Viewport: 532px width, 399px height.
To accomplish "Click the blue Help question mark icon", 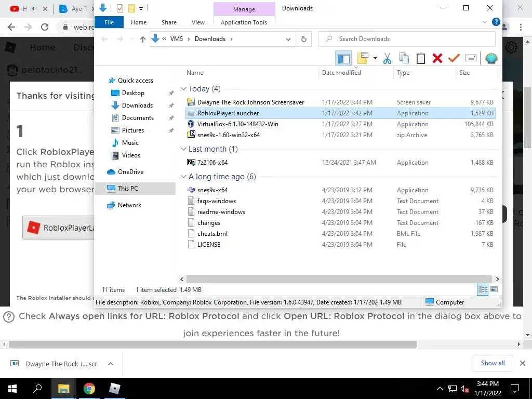I will (x=496, y=22).
